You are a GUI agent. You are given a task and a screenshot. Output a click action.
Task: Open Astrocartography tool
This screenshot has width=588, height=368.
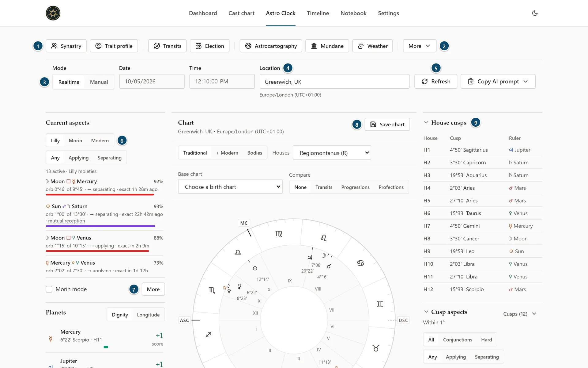tap(271, 46)
